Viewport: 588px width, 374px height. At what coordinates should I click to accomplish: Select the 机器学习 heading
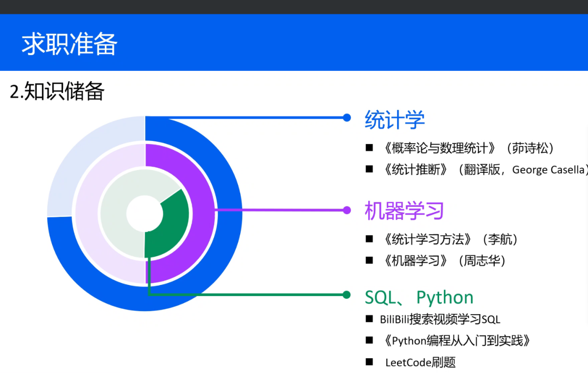404,211
